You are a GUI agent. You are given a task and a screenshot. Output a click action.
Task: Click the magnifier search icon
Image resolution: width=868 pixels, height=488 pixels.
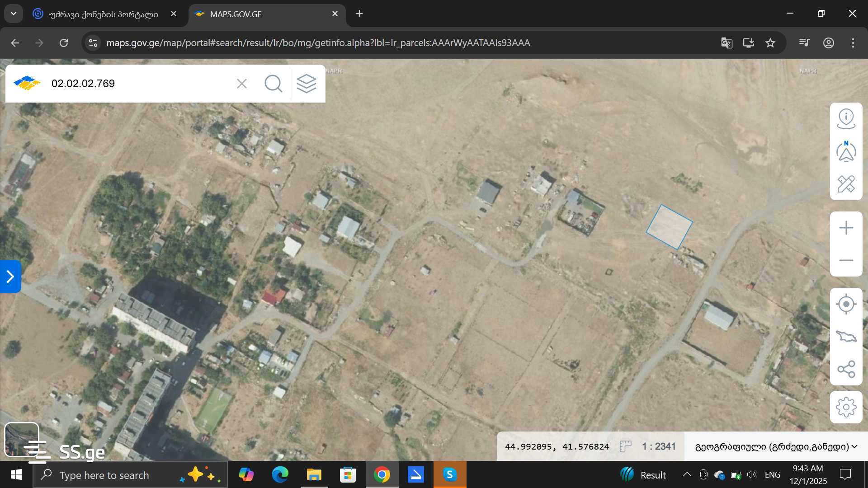[273, 84]
